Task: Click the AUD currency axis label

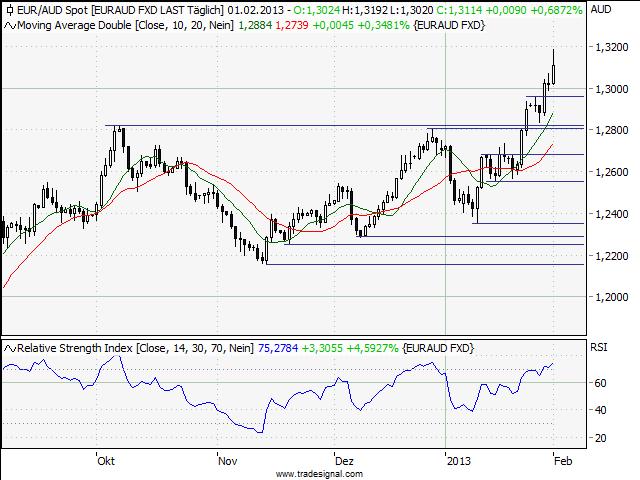Action: pos(601,9)
